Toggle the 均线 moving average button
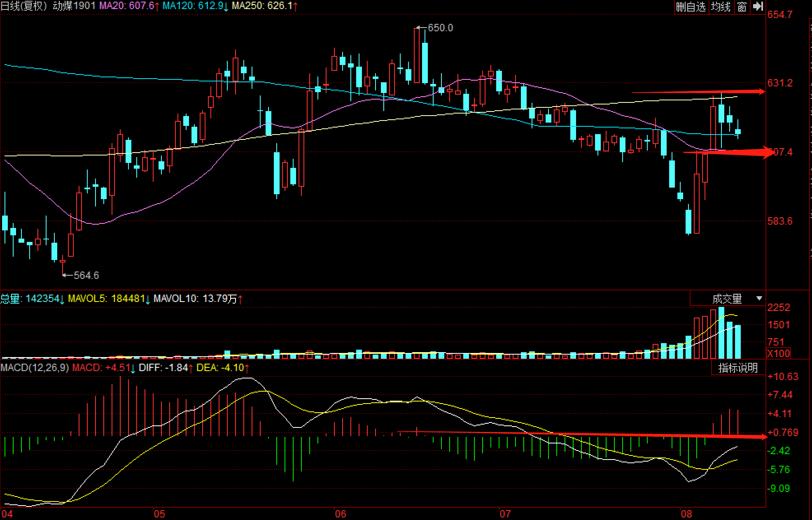The image size is (812, 520). click(x=721, y=7)
